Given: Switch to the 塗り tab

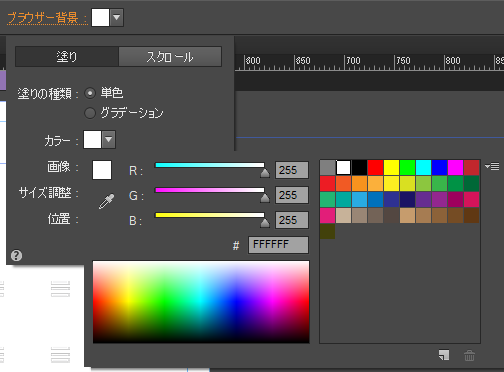Looking at the screenshot, I should coord(67,57).
